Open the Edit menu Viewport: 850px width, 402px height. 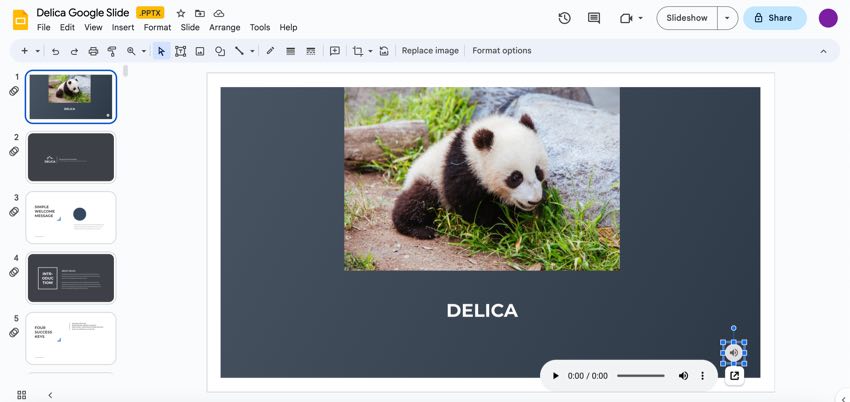click(67, 27)
